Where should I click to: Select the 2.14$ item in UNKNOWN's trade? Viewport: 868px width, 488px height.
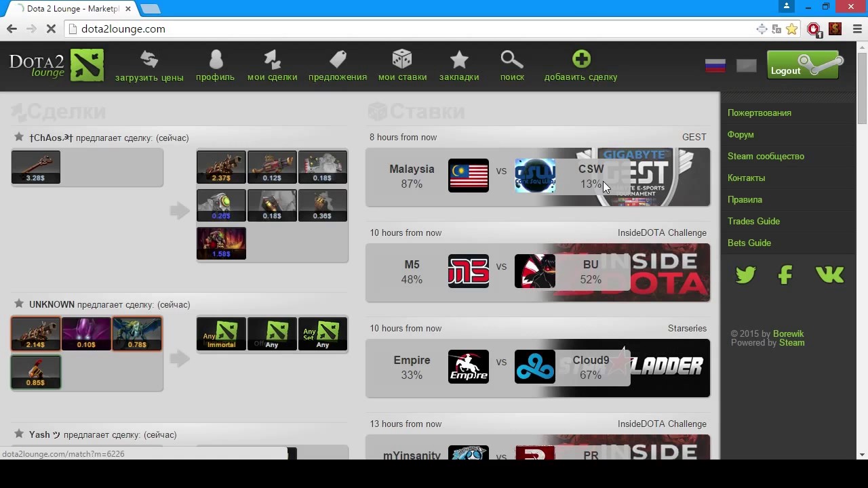click(x=36, y=333)
